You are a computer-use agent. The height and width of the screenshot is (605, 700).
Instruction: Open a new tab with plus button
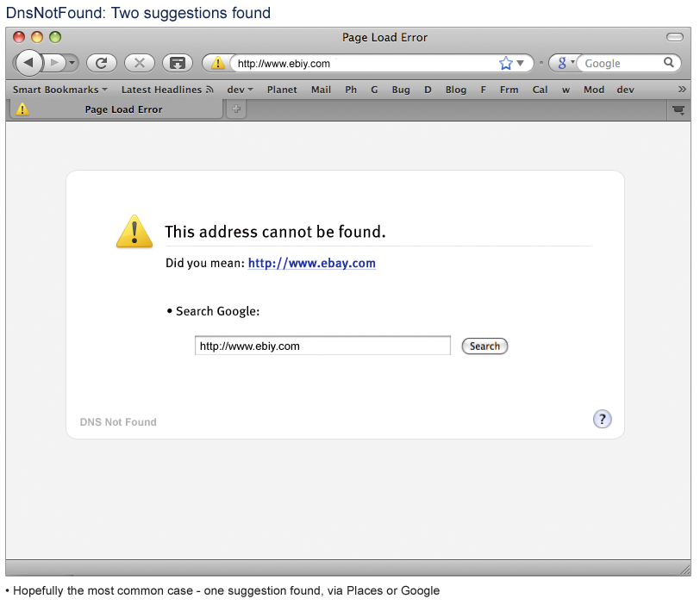pyautogui.click(x=236, y=109)
